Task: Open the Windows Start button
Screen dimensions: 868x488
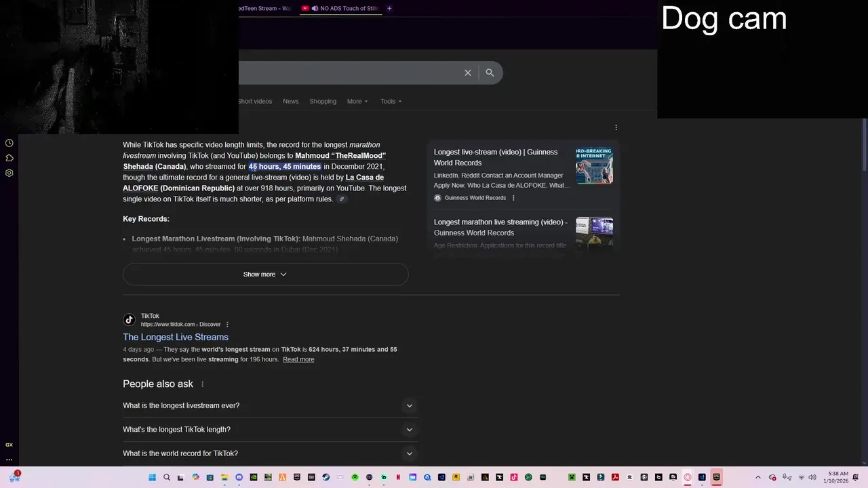Action: coord(152,477)
